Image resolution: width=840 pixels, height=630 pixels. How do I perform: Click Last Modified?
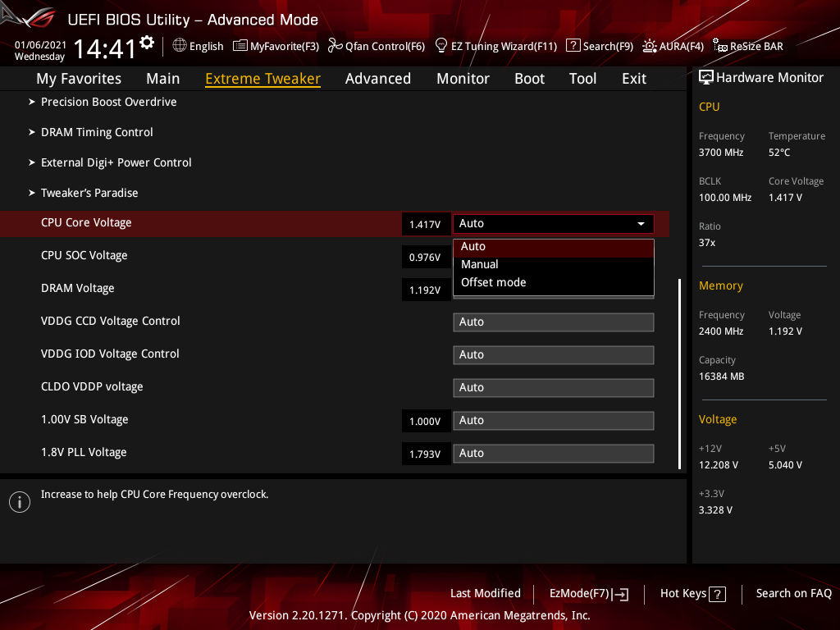[x=486, y=594]
